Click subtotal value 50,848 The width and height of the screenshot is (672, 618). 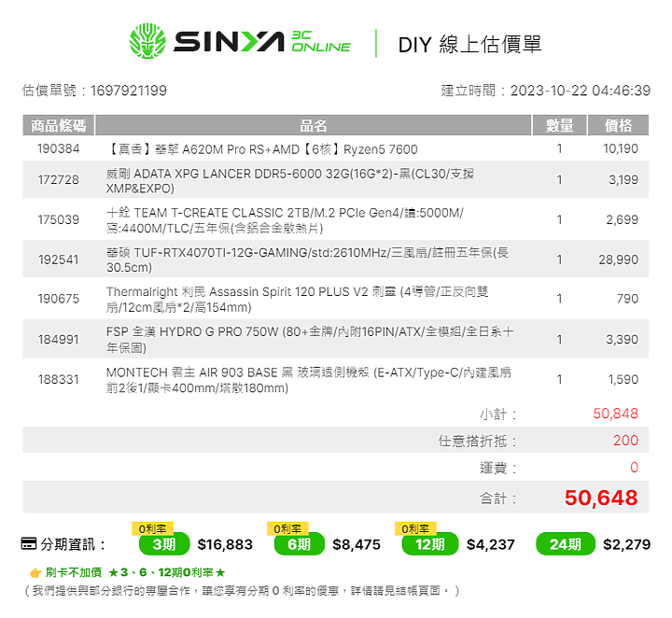[615, 414]
